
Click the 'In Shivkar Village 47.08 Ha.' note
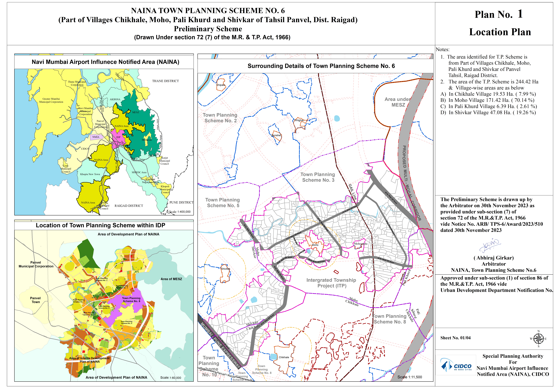[x=488, y=113]
